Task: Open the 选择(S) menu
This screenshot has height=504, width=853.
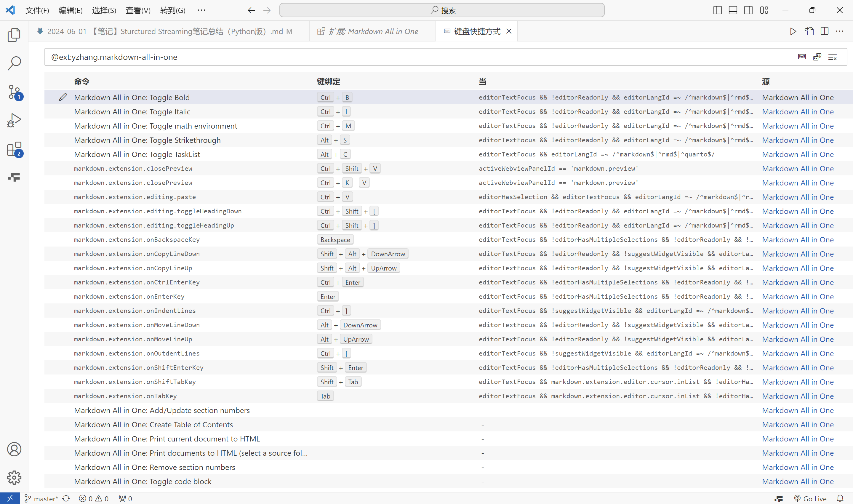Action: click(104, 10)
